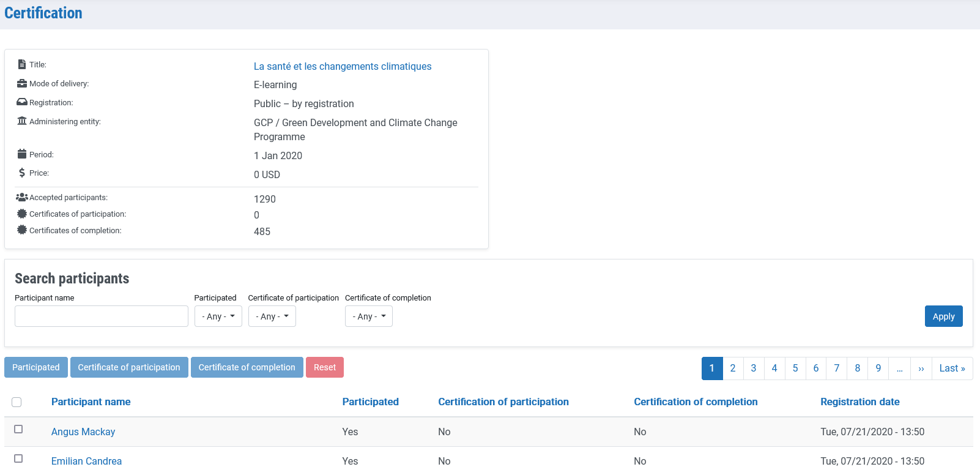Image resolution: width=980 pixels, height=475 pixels.
Task: Open Angus Mackay participant link
Action: (83, 432)
